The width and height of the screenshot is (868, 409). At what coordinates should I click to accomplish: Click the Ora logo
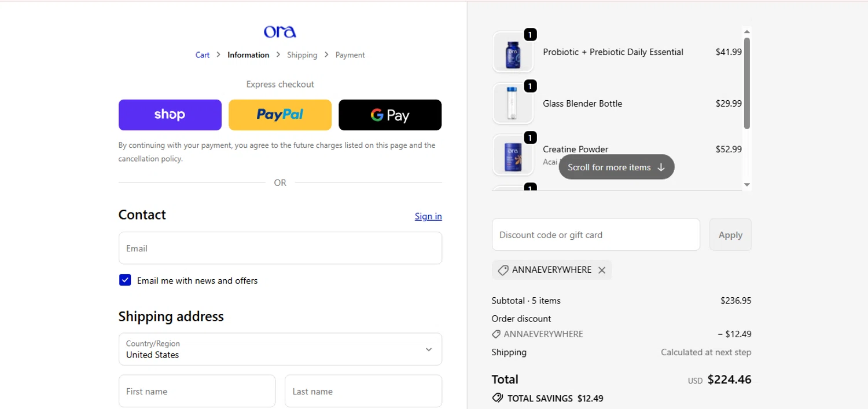tap(280, 31)
